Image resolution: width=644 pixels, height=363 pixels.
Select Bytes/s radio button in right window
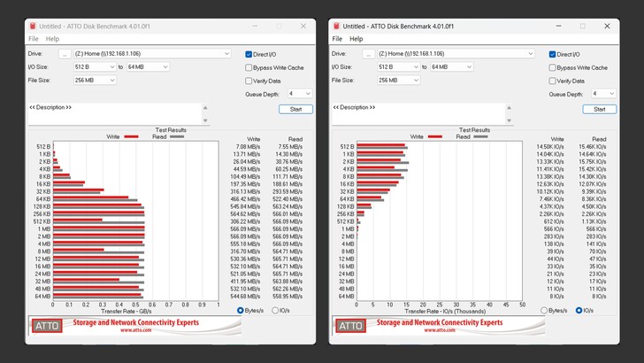[x=544, y=311]
